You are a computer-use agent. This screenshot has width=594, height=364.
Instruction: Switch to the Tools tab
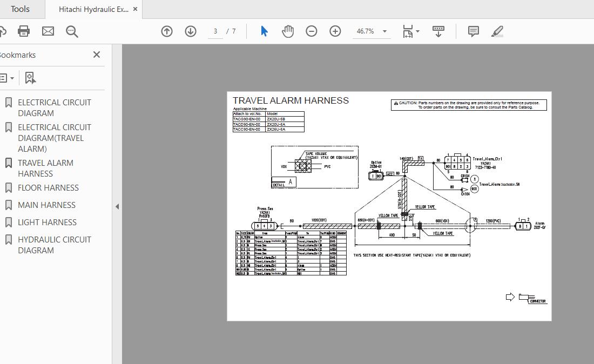pyautogui.click(x=21, y=9)
